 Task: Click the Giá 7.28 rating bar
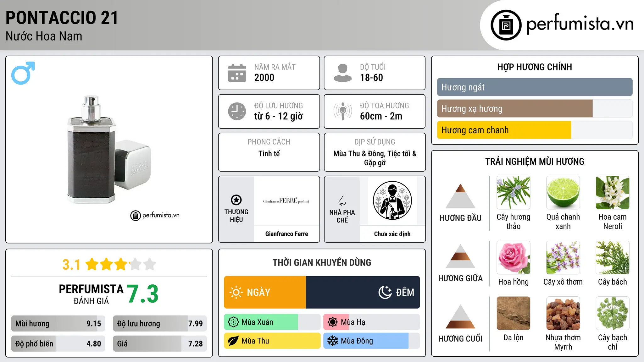(160, 343)
